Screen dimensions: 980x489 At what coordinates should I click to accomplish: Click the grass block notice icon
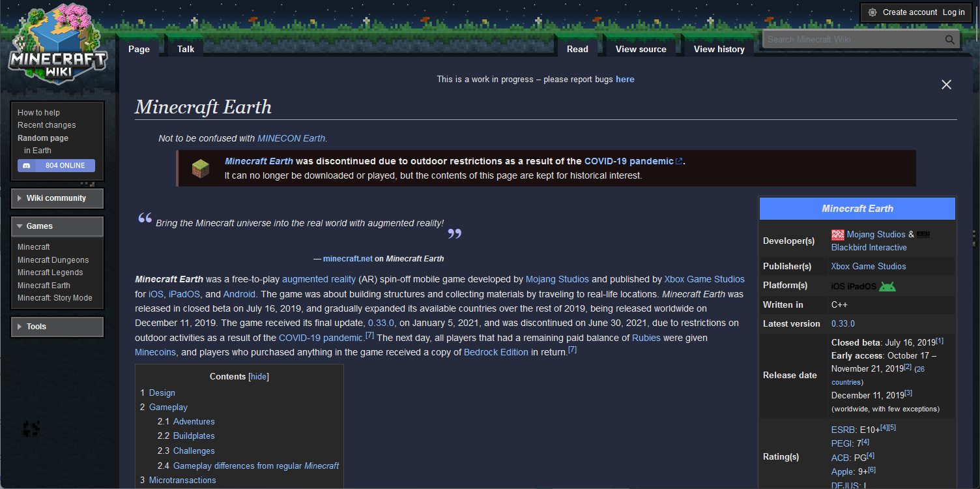(200, 169)
